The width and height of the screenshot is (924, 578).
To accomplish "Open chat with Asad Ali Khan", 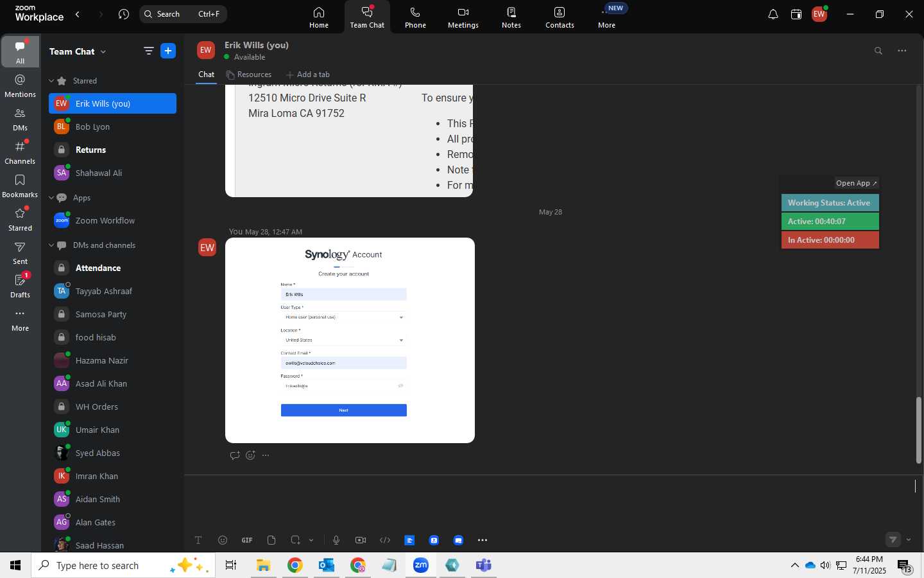I will click(113, 383).
